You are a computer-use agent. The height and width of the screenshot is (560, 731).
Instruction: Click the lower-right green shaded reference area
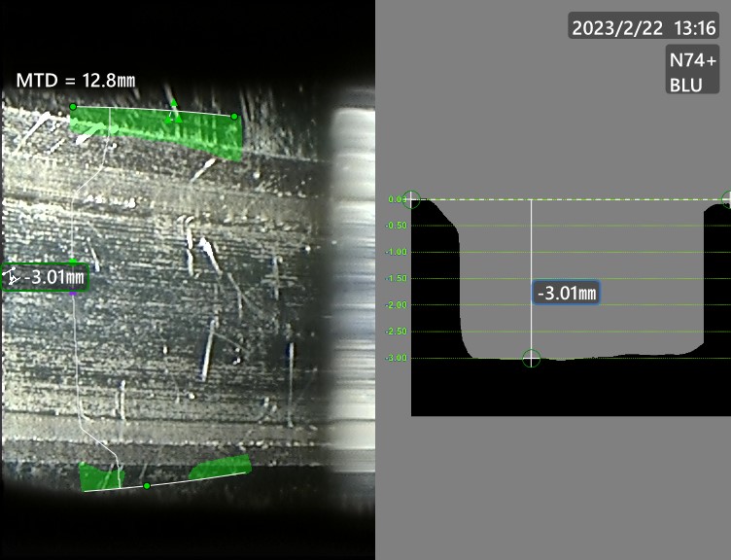pyautogui.click(x=220, y=468)
